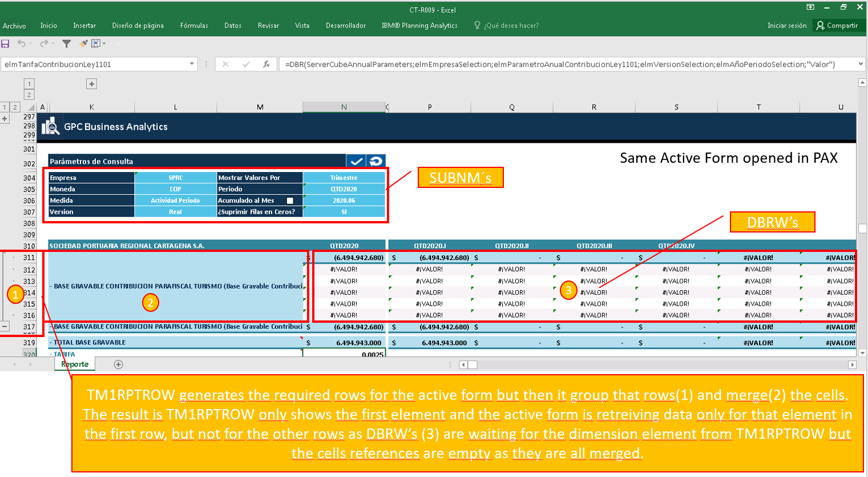868x477 pixels.
Task: Click the Compartir button
Action: point(837,26)
